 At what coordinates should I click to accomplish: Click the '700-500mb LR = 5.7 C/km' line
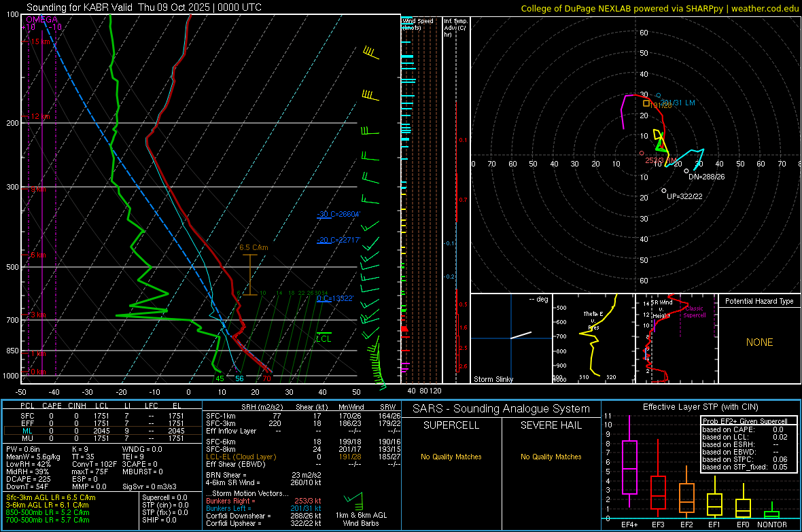pos(48,520)
